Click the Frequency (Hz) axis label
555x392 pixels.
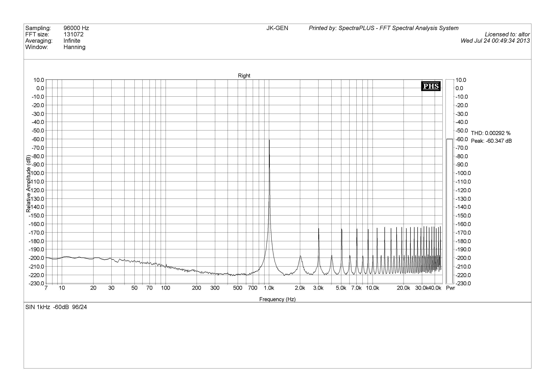[277, 299]
